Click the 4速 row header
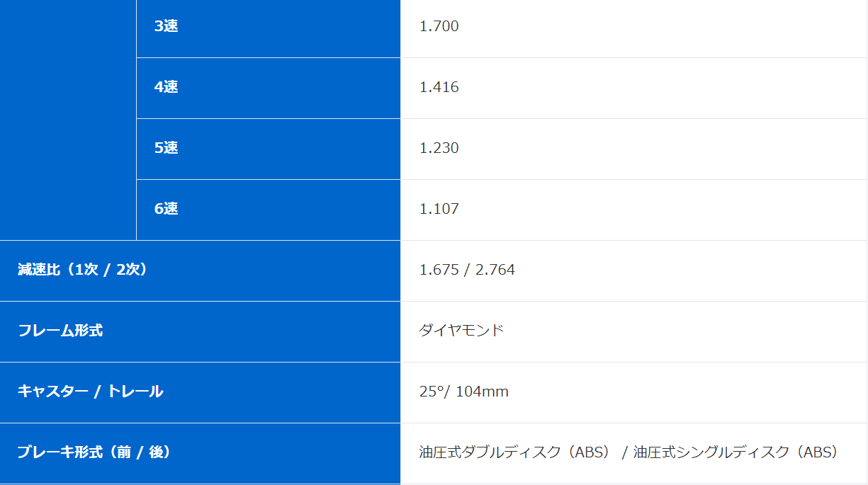Image resolution: width=868 pixels, height=485 pixels. (268, 88)
